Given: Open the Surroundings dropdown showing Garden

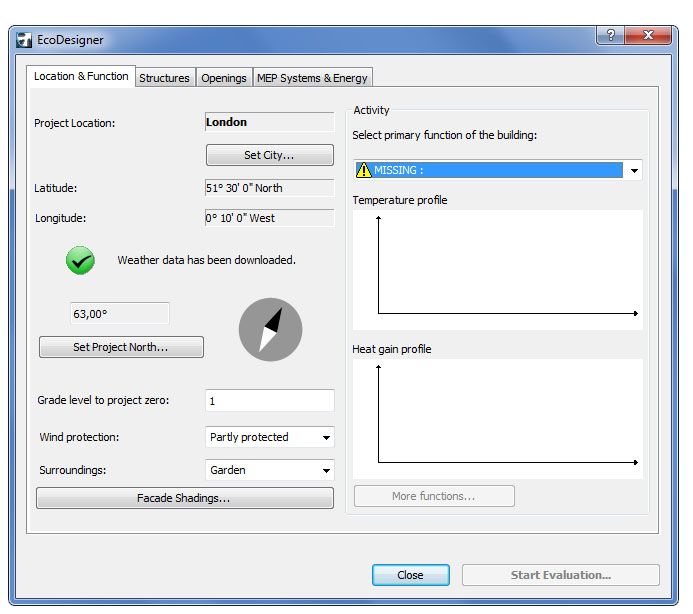Looking at the screenshot, I should tap(270, 470).
